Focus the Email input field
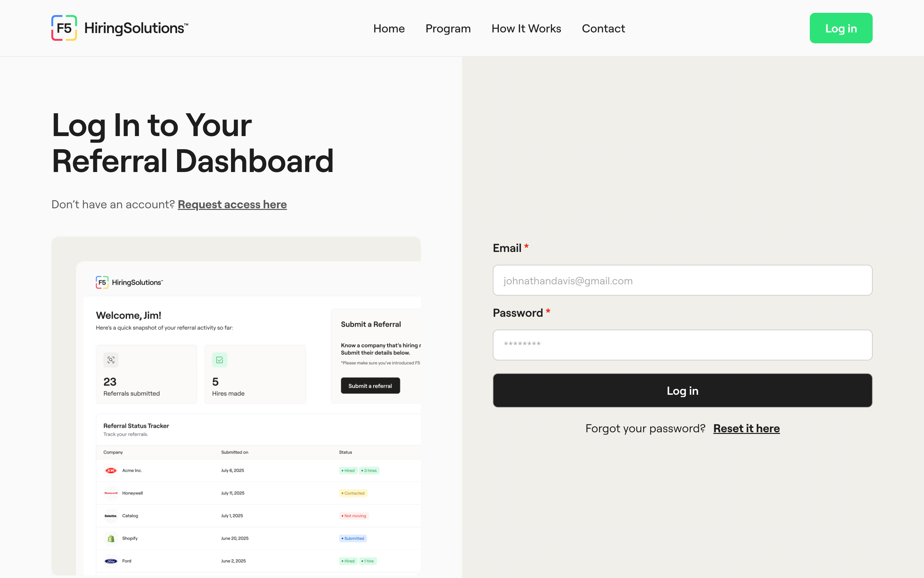The image size is (924, 578). coord(682,280)
